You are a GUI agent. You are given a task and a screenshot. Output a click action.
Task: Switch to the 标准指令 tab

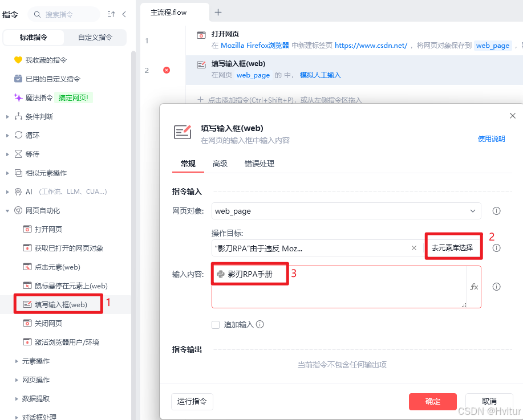pyautogui.click(x=33, y=38)
